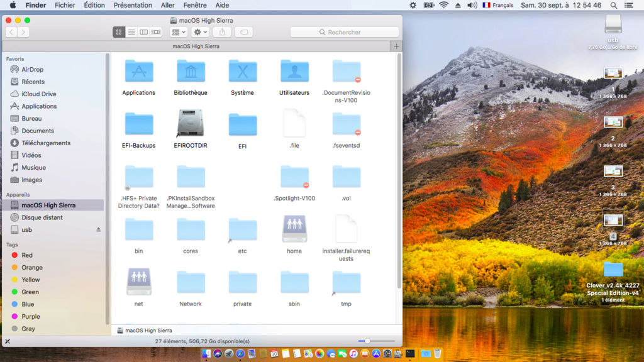Image resolution: width=644 pixels, height=362 pixels.
Task: Select the EFI-Backups folder
Action: pos(139,124)
